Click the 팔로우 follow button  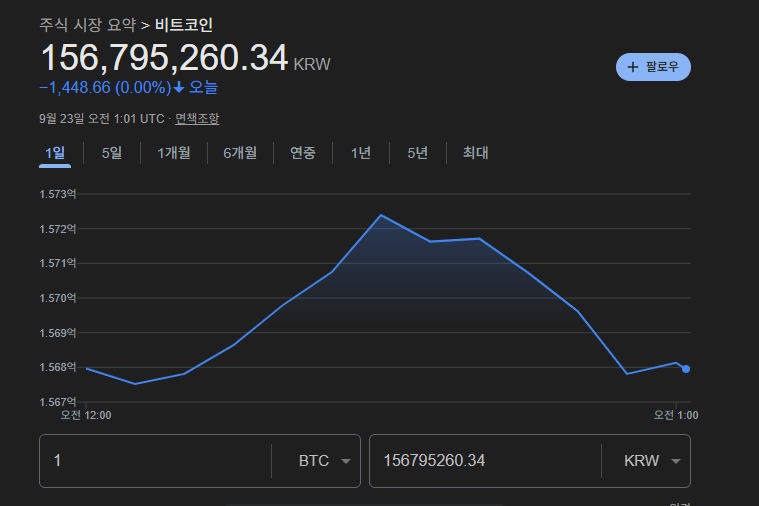coord(653,67)
